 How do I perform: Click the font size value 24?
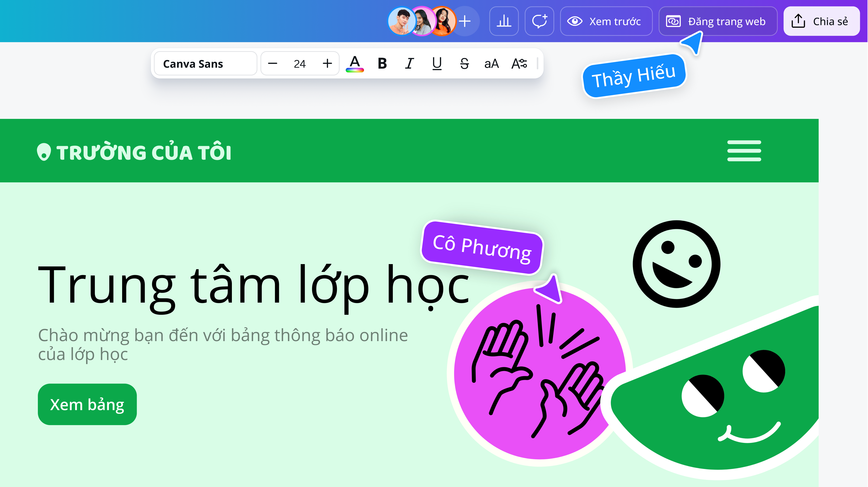299,64
